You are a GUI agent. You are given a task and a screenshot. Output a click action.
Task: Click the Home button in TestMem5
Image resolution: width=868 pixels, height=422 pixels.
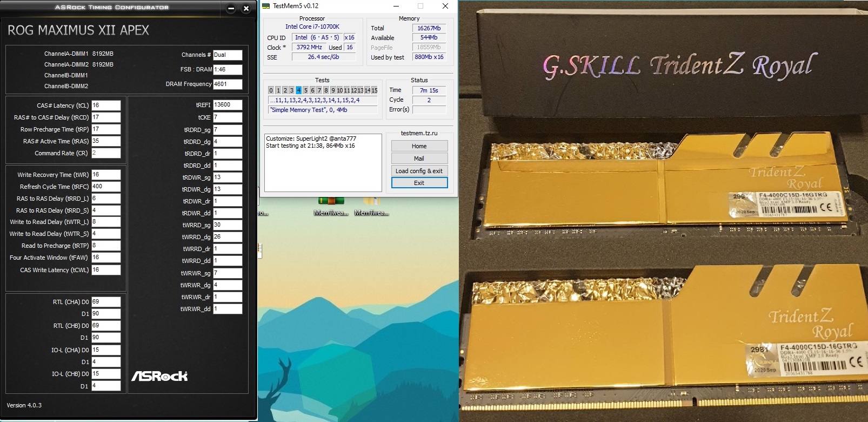(419, 146)
